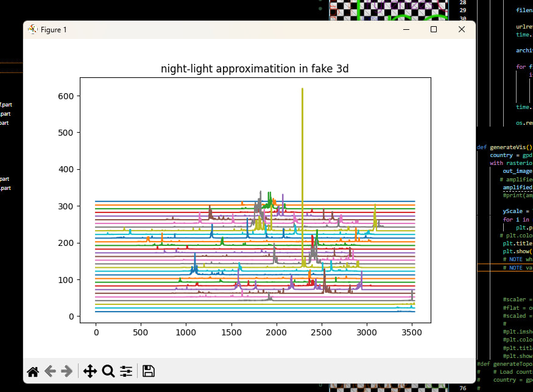
Task: Save the figure using disk icon
Action: pyautogui.click(x=148, y=371)
